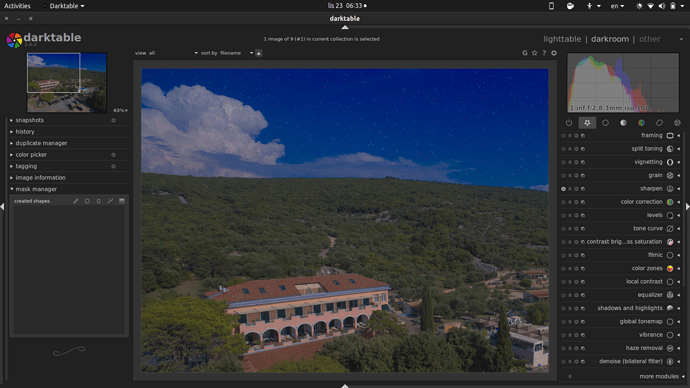Click the question mark help icon

coord(544,53)
